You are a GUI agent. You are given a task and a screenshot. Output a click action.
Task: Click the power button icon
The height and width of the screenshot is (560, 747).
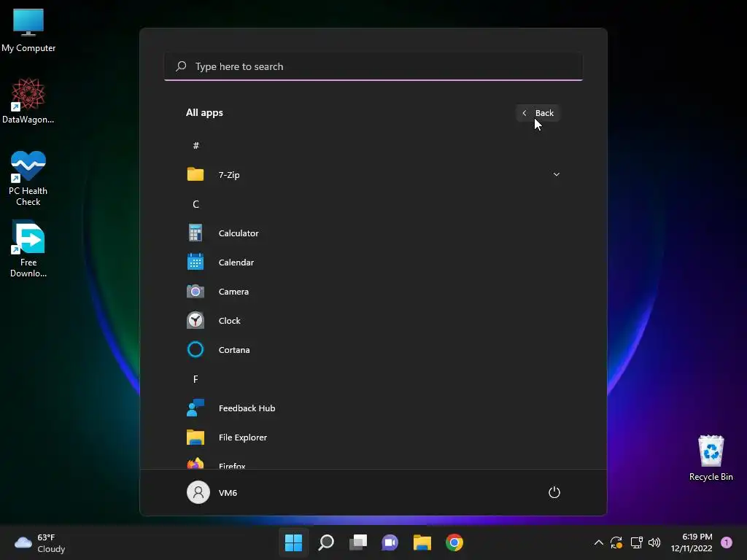(554, 492)
